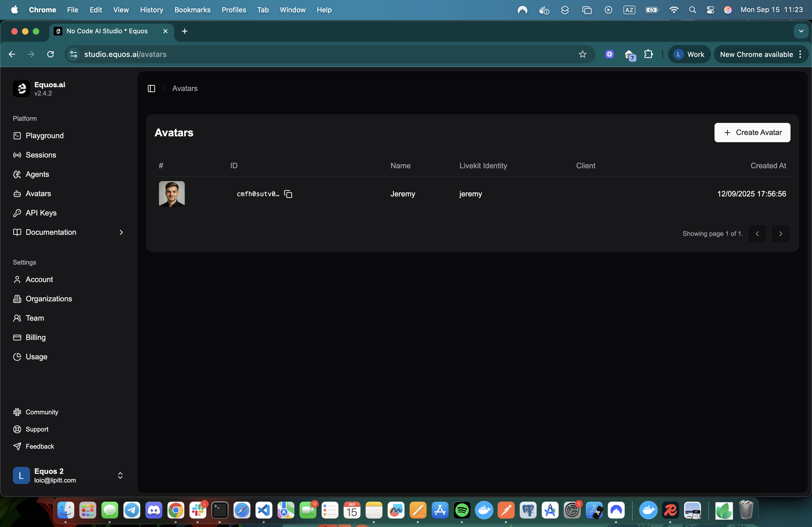Open the Feedback link
Image resolution: width=812 pixels, height=527 pixels.
click(39, 447)
